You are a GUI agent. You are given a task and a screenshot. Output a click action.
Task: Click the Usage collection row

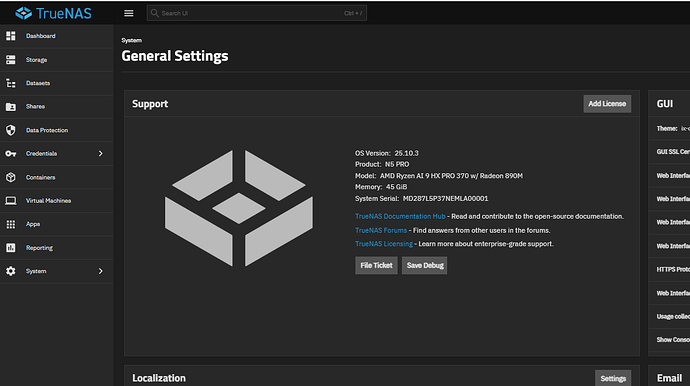[669, 316]
